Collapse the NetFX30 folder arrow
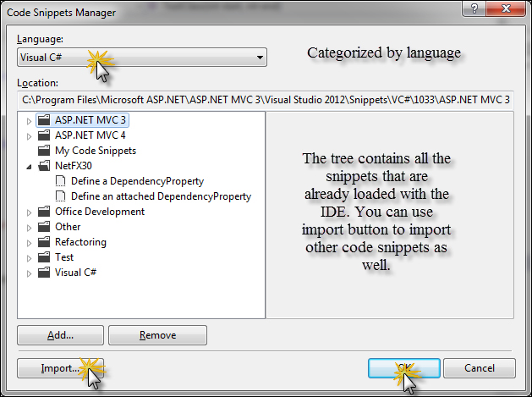The image size is (532, 397). (x=29, y=167)
